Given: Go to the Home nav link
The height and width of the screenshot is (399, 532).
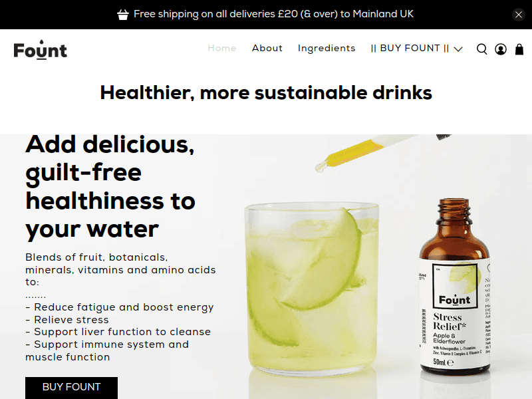Looking at the screenshot, I should (x=222, y=48).
